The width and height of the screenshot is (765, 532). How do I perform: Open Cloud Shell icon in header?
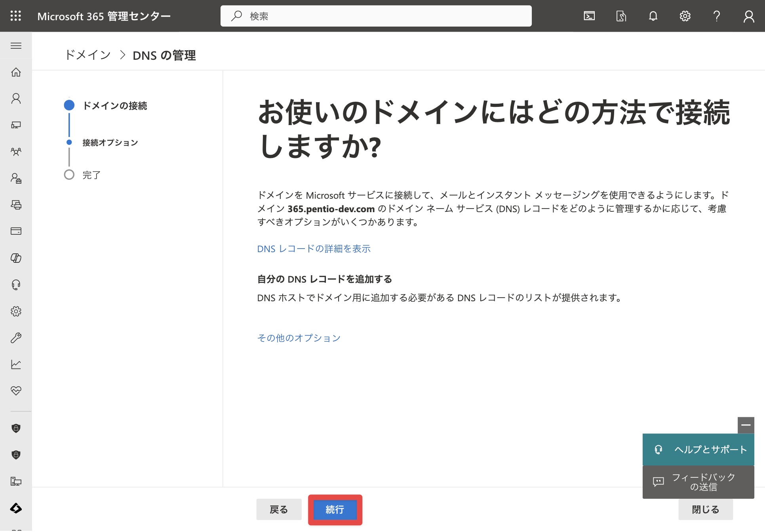589,16
